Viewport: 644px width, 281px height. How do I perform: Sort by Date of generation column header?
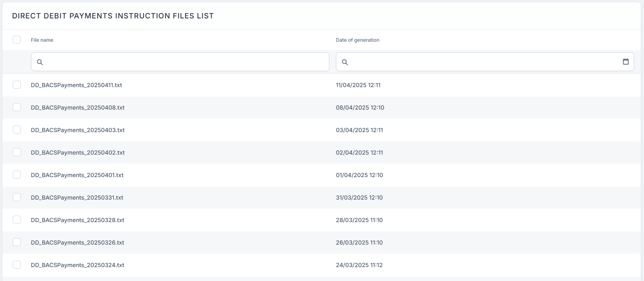coord(358,40)
